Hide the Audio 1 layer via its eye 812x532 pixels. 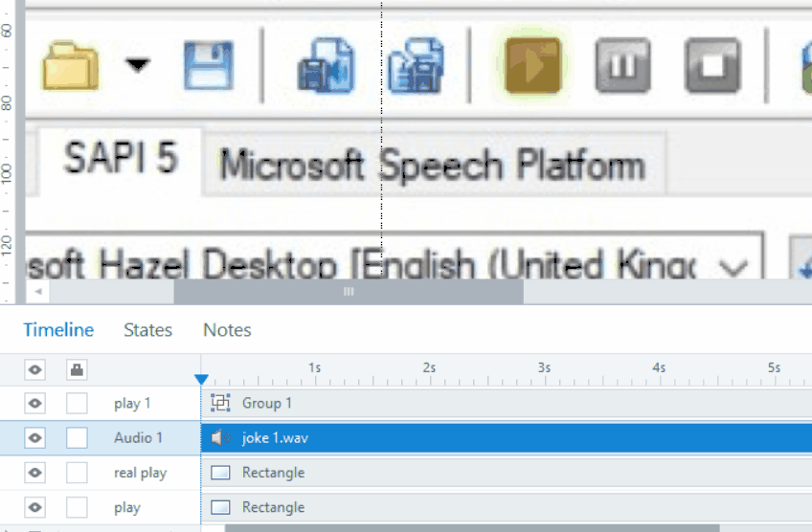coord(34,438)
